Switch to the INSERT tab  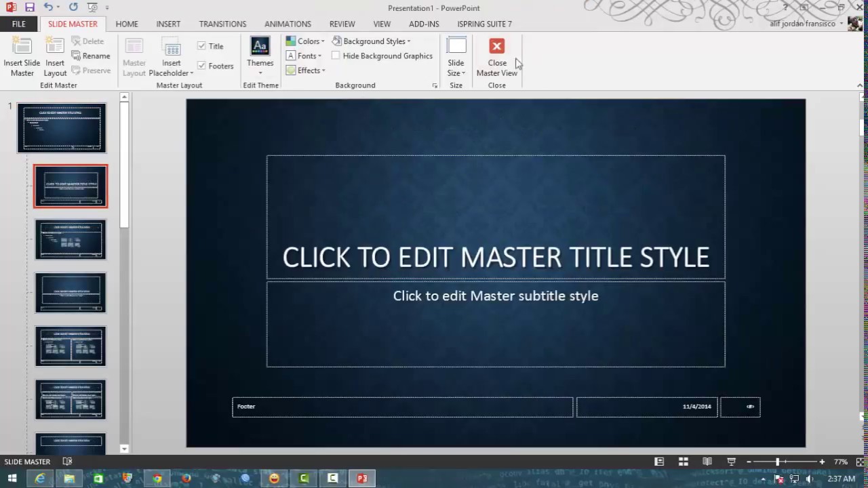168,24
